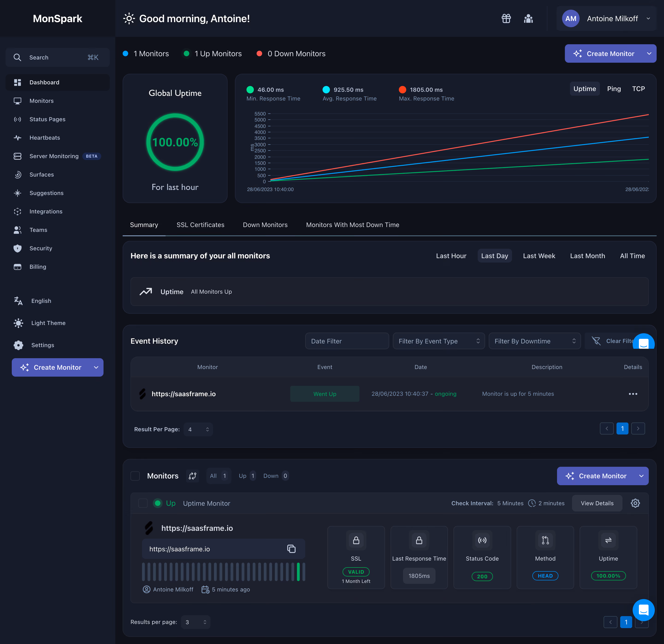Viewport: 664px width, 644px height.
Task: Open the gift rewards icon in header
Action: tap(506, 19)
